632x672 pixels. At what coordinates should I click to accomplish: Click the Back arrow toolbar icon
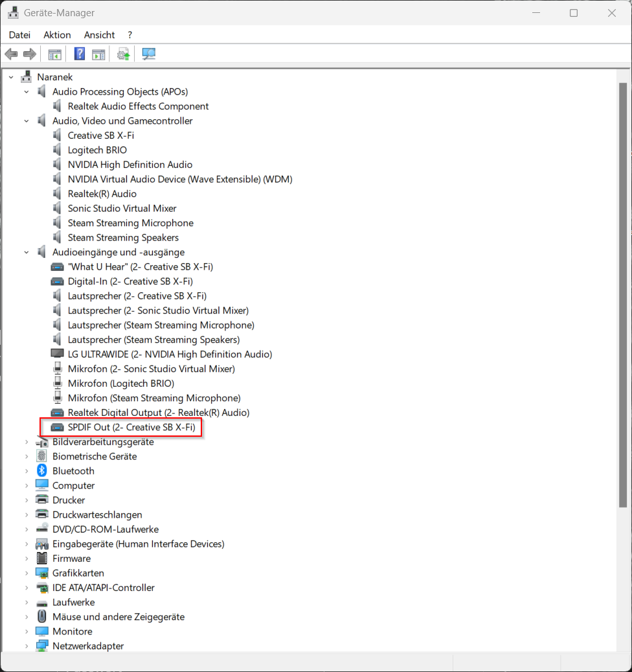pos(11,54)
